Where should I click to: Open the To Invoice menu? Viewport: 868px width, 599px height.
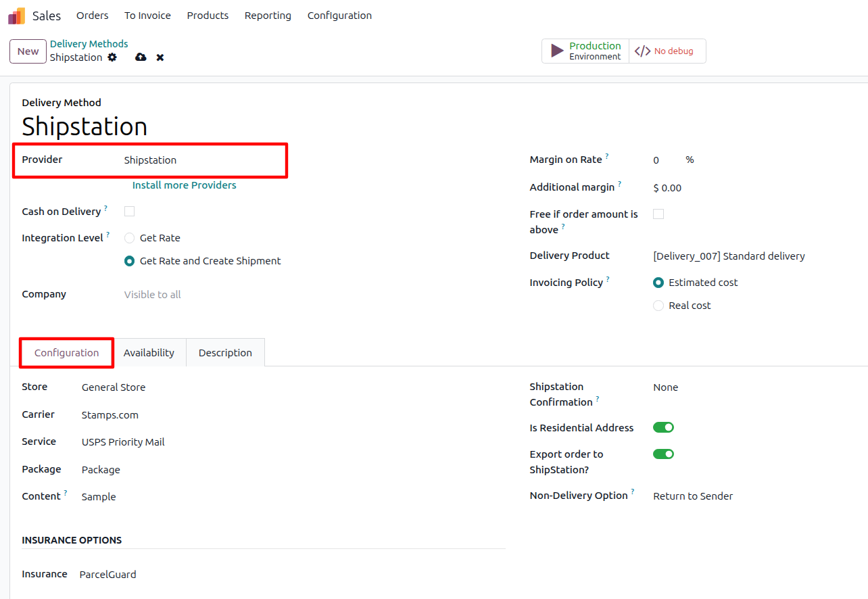coord(147,16)
